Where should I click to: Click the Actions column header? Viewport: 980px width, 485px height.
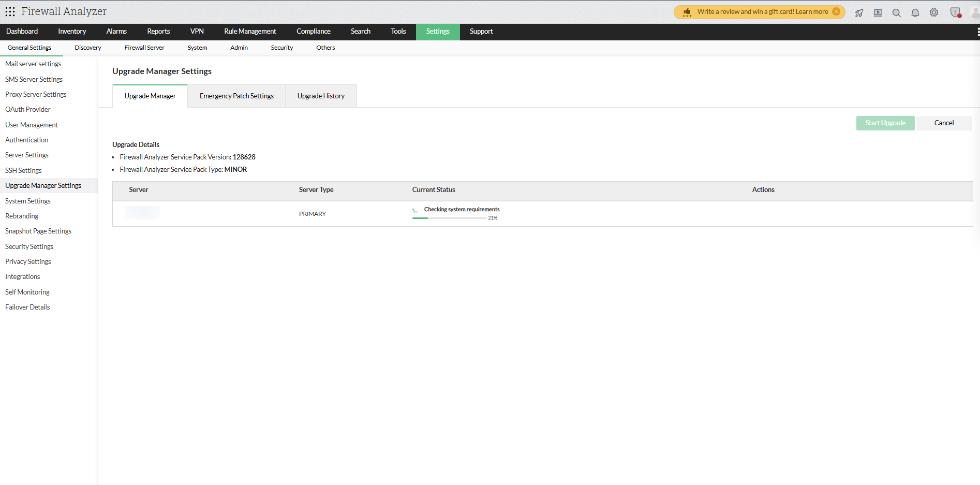coord(763,190)
